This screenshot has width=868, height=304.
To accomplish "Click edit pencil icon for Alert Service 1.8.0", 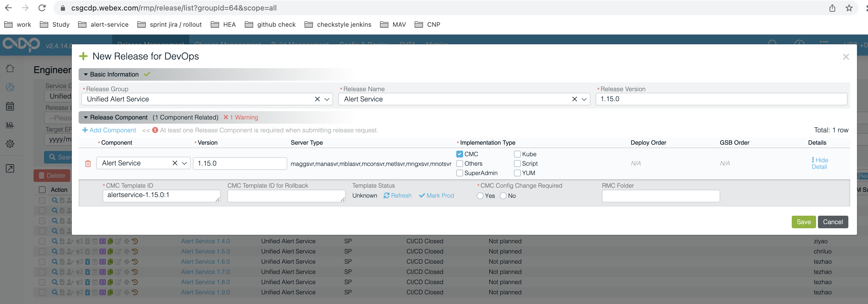I will pyautogui.click(x=118, y=282).
